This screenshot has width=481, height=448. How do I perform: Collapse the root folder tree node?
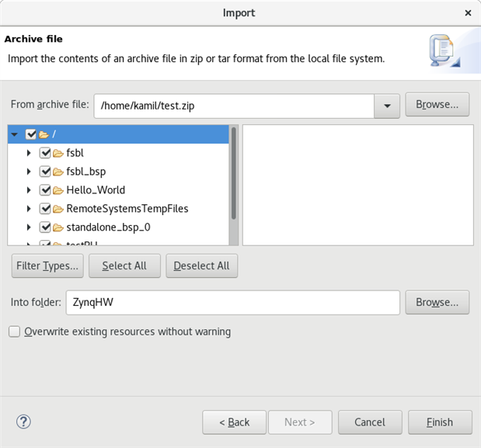click(15, 134)
